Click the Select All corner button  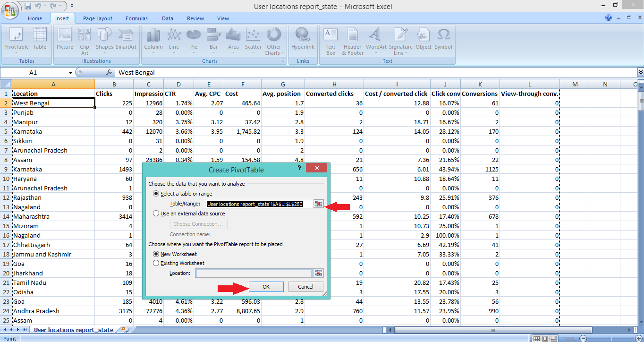[x=6, y=84]
